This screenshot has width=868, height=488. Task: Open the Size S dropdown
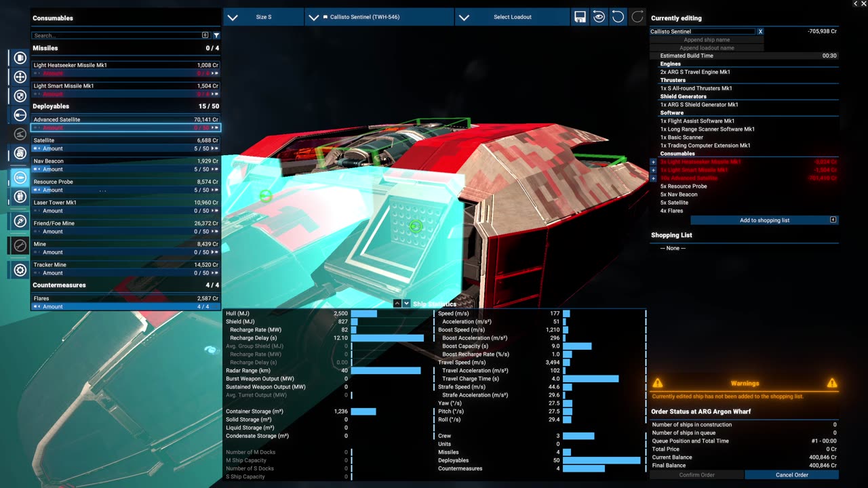click(x=263, y=17)
